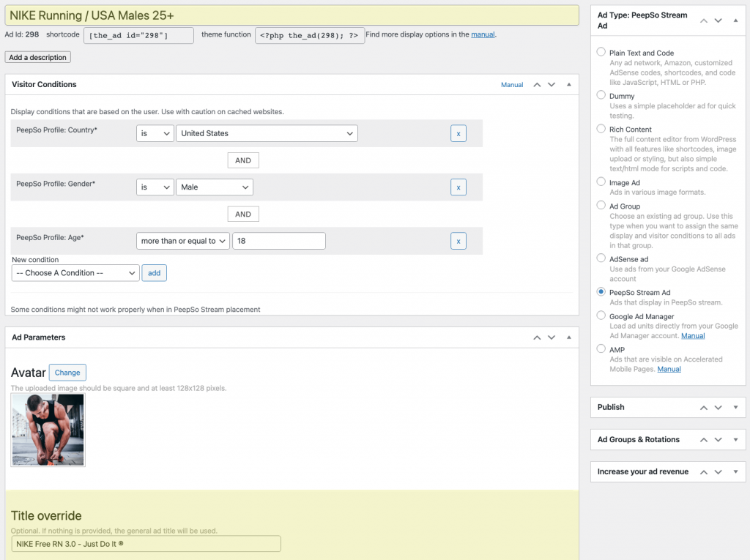Select Dummy ad type
750x560 pixels.
click(x=601, y=95)
